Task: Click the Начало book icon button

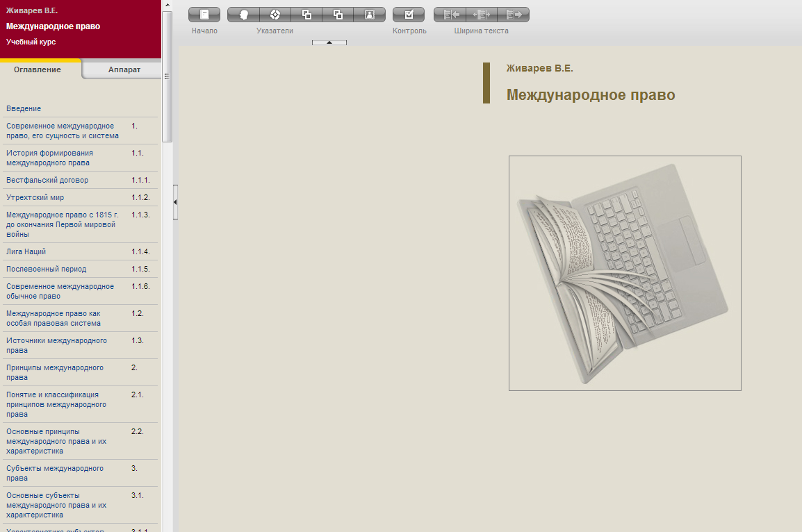Action: 204,15
